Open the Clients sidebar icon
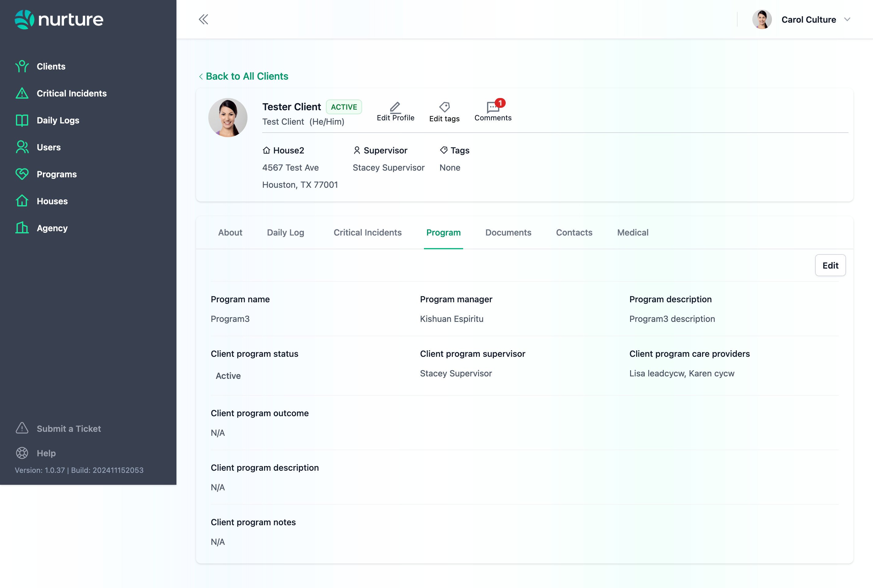 coord(22,66)
